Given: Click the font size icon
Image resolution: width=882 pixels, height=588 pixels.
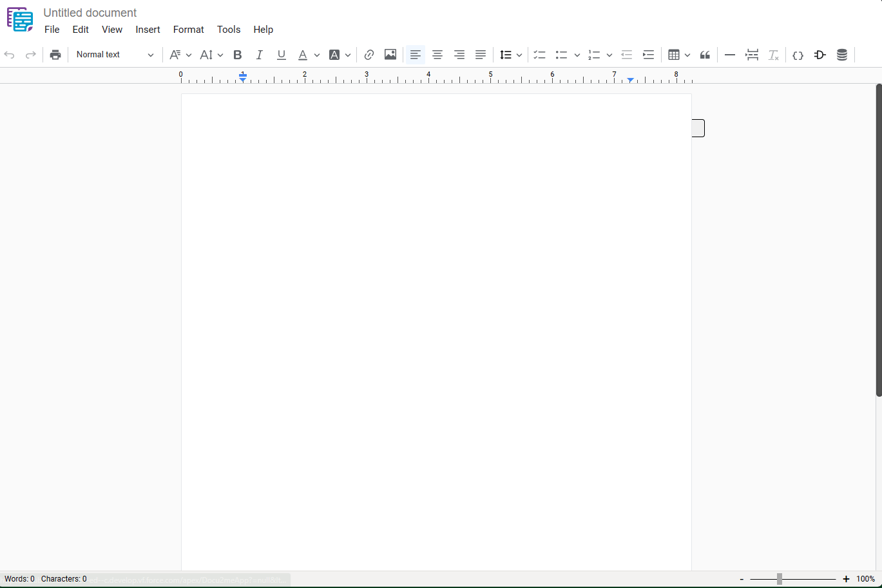Looking at the screenshot, I should coord(206,55).
